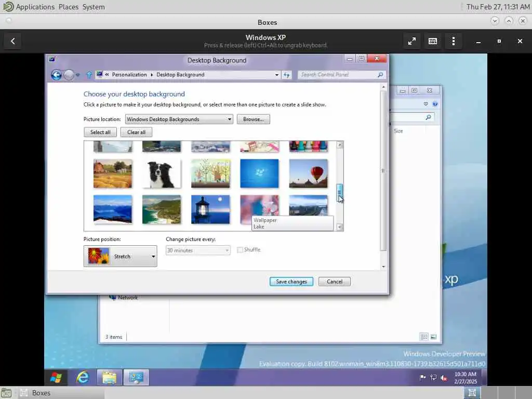Click wallpaper list scroll-down arrow
The width and height of the screenshot is (532, 399).
339,227
